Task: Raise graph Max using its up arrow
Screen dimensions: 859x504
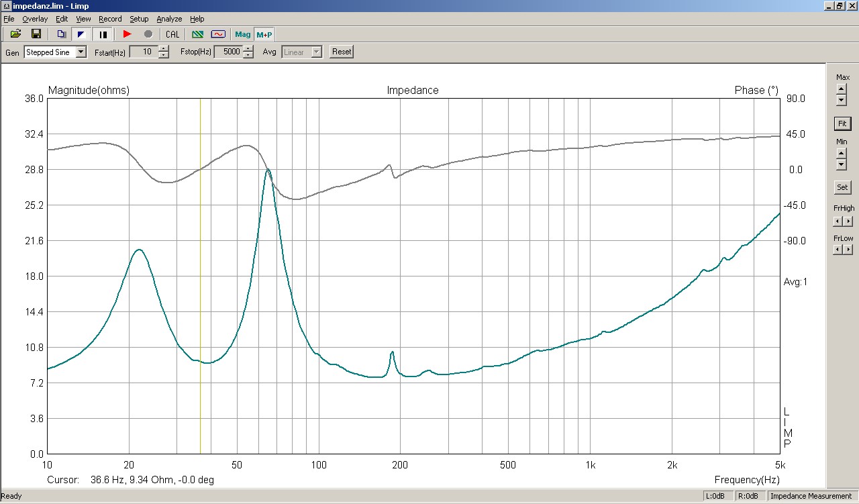Action: tap(842, 88)
